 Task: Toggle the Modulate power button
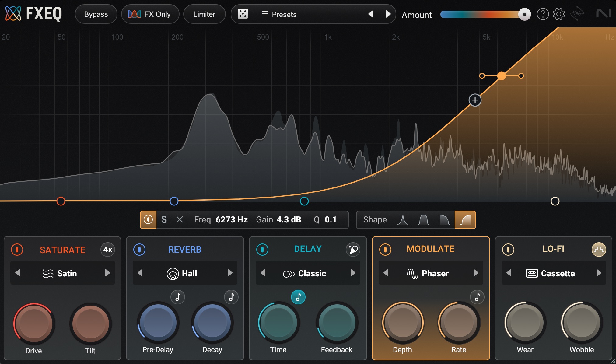(385, 250)
